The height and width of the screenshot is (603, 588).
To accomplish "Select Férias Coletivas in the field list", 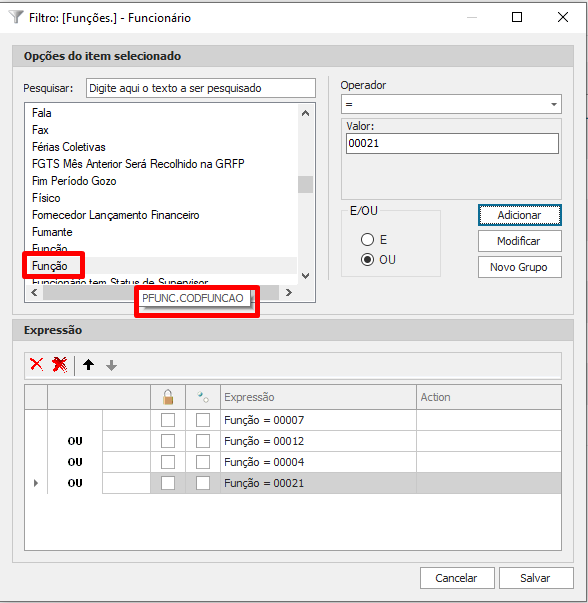I will (x=68, y=147).
